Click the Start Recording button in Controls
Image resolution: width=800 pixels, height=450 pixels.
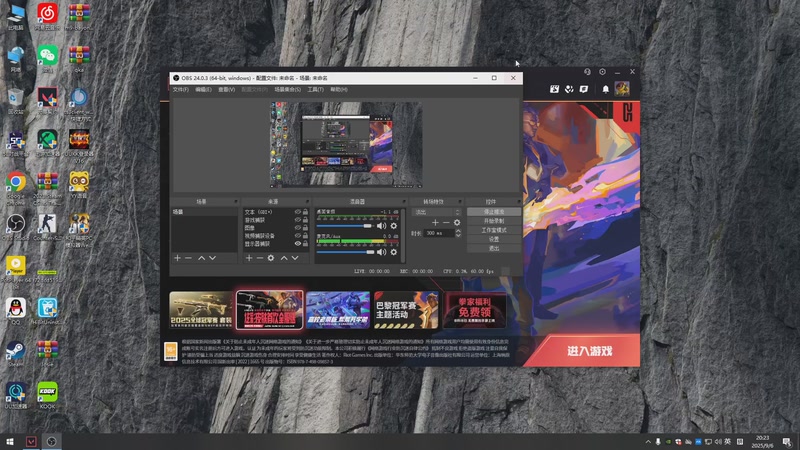[494, 221]
